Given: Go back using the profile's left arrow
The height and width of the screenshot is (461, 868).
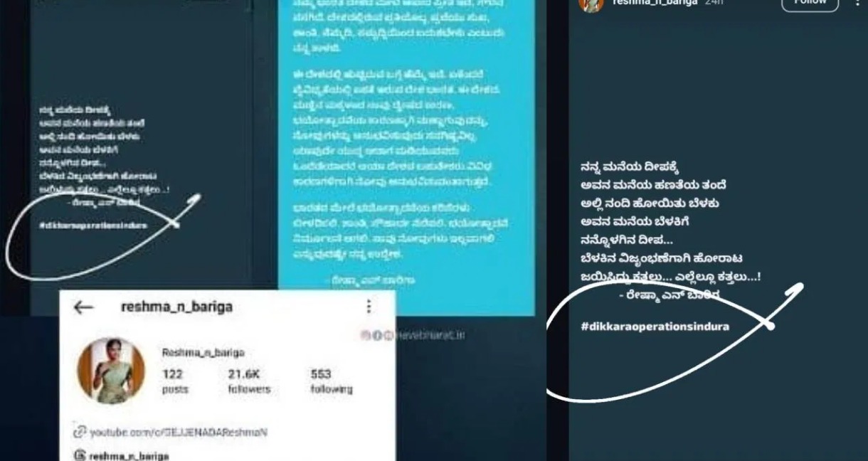Looking at the screenshot, I should (x=83, y=307).
